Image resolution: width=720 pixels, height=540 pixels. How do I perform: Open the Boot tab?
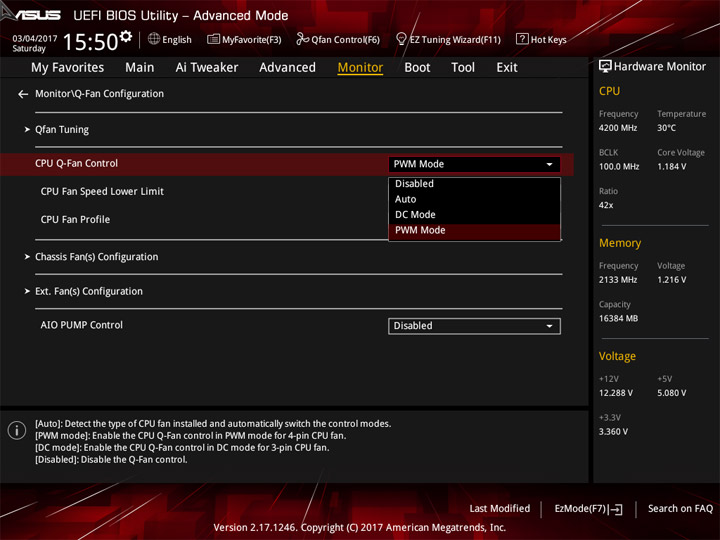[x=417, y=68]
